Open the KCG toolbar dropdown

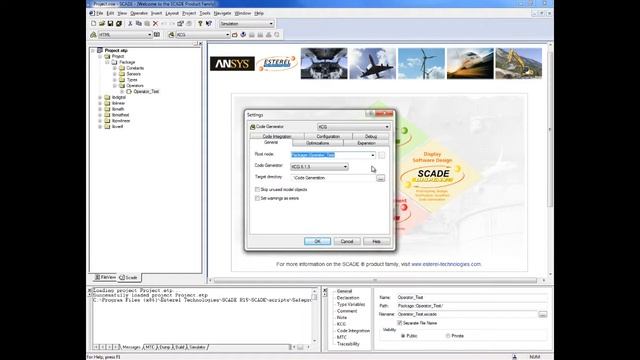tap(228, 35)
